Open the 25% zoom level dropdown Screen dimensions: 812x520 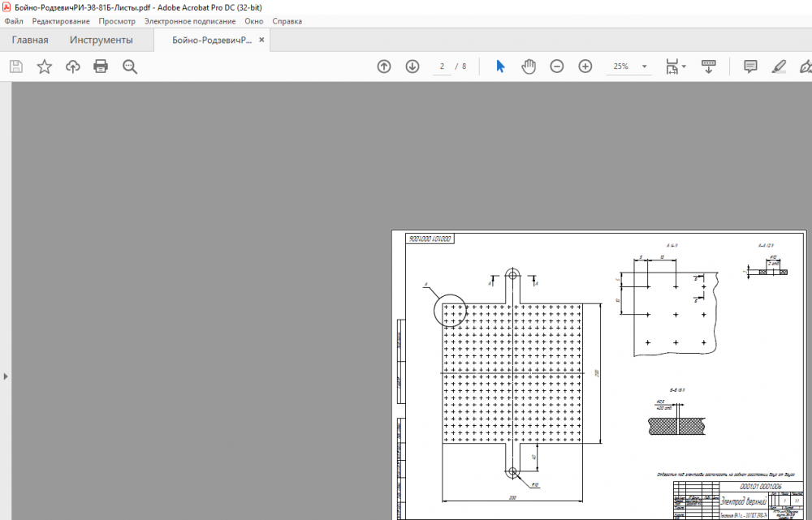644,67
